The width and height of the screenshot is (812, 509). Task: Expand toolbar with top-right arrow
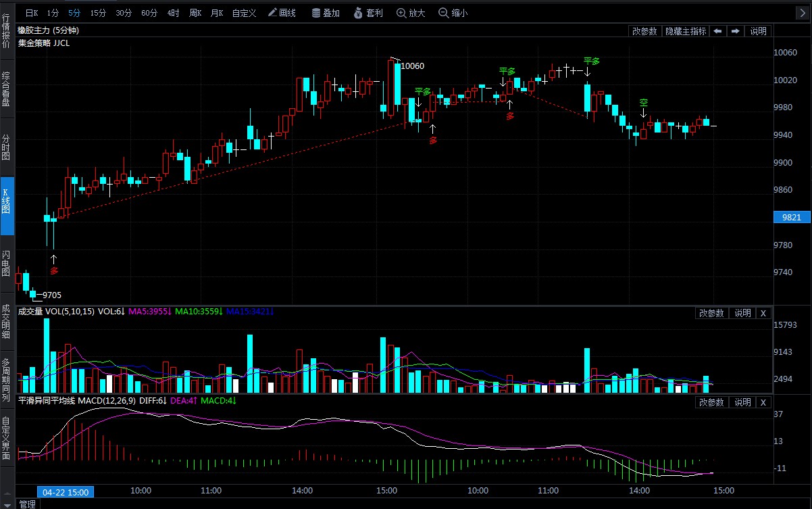click(803, 13)
